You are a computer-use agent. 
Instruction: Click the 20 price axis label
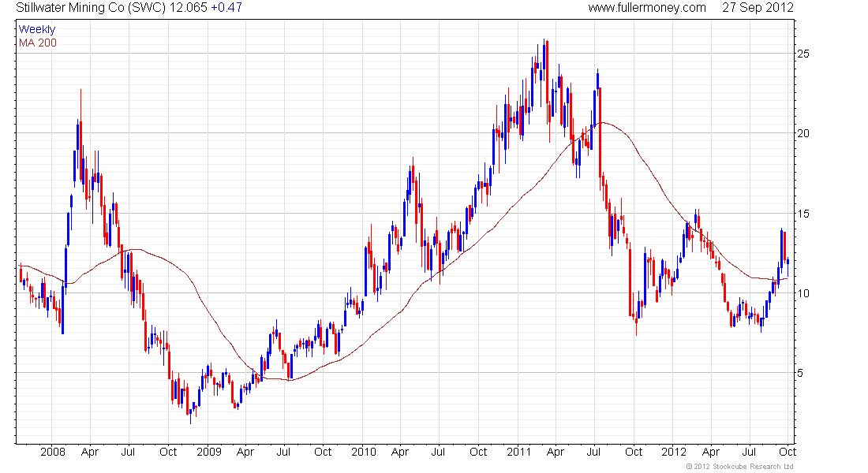803,133
